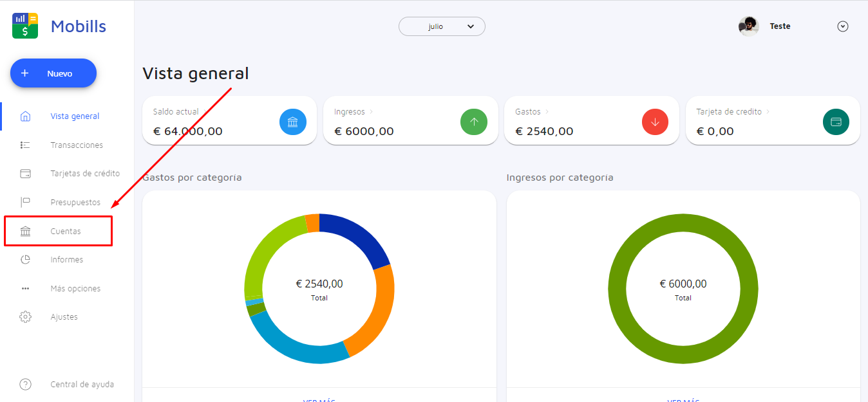This screenshot has height=402, width=868.
Task: Open Tarjetas de crédito in the sidebar
Action: pyautogui.click(x=85, y=174)
